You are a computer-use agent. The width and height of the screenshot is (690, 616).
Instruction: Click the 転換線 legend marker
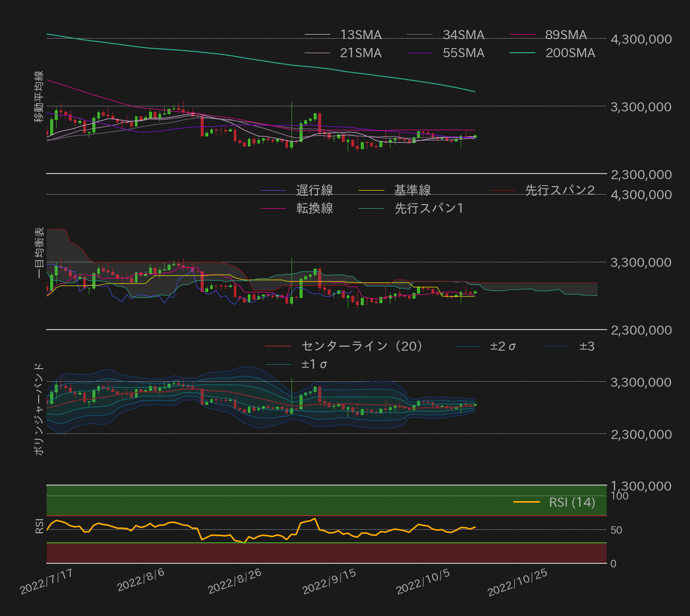[273, 208]
